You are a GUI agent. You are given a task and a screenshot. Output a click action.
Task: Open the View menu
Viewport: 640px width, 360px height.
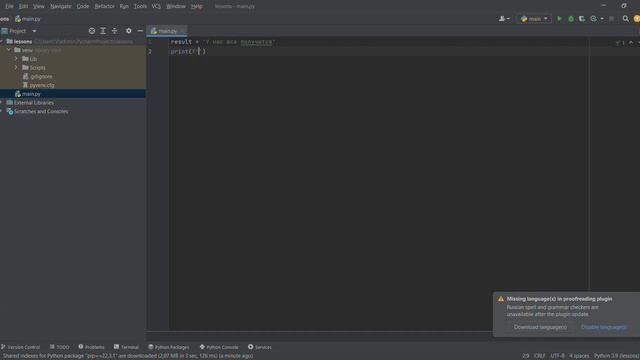[x=39, y=6]
